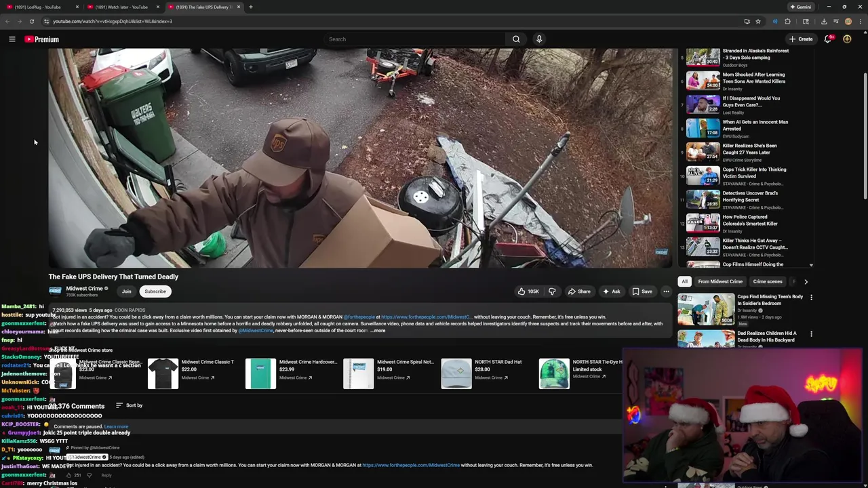Viewport: 868px width, 488px height.
Task: Open the forthepeople.com link in description
Action: pos(426,317)
